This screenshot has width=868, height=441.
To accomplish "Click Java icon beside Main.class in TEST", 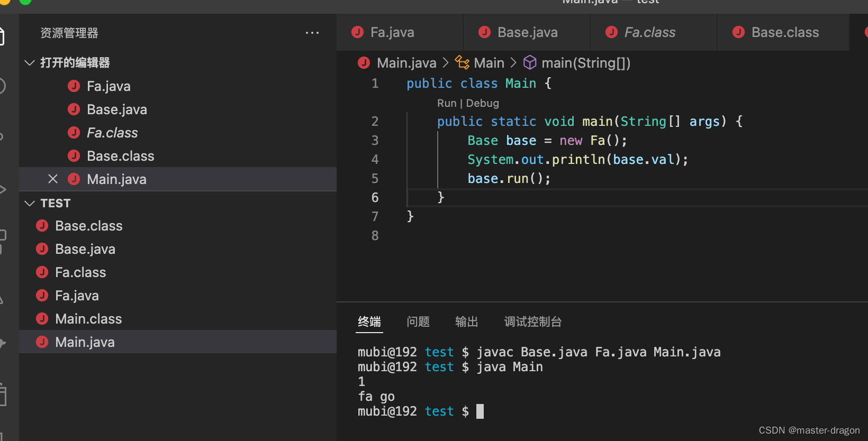I will coord(42,319).
